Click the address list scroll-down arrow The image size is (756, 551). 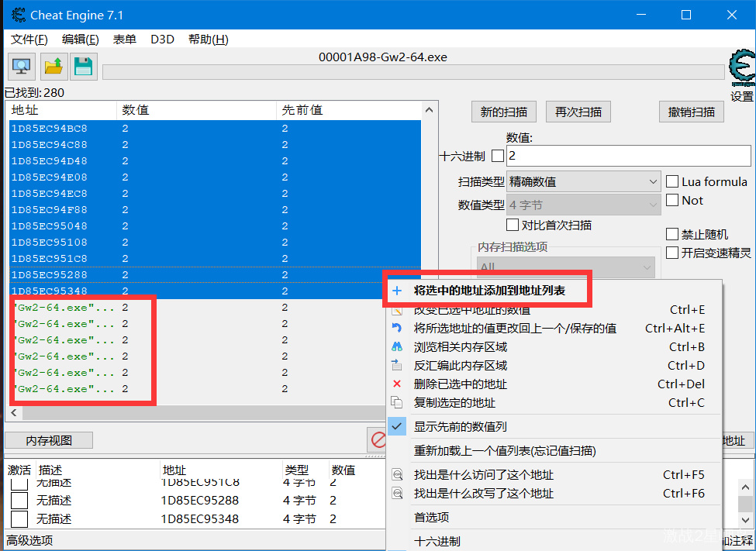click(745, 520)
